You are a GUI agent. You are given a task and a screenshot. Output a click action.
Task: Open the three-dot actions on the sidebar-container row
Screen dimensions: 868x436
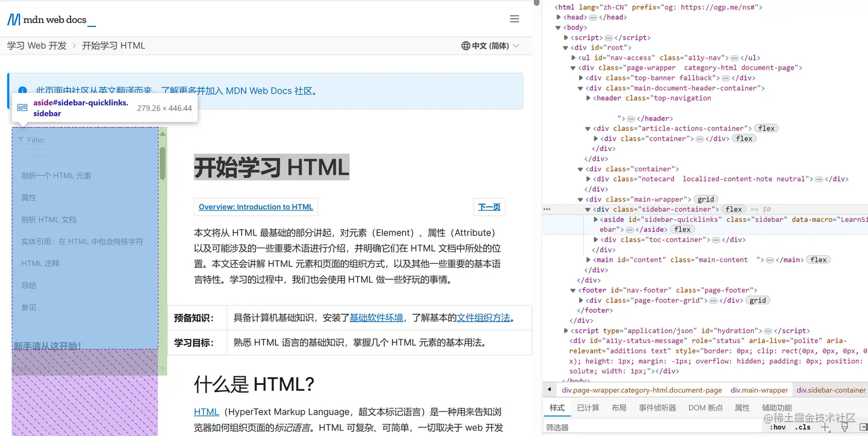tap(547, 209)
